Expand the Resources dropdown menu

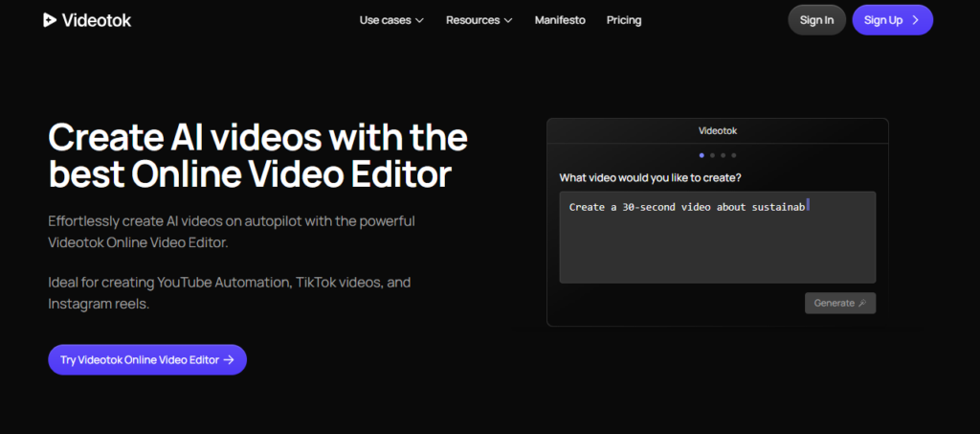tap(479, 20)
